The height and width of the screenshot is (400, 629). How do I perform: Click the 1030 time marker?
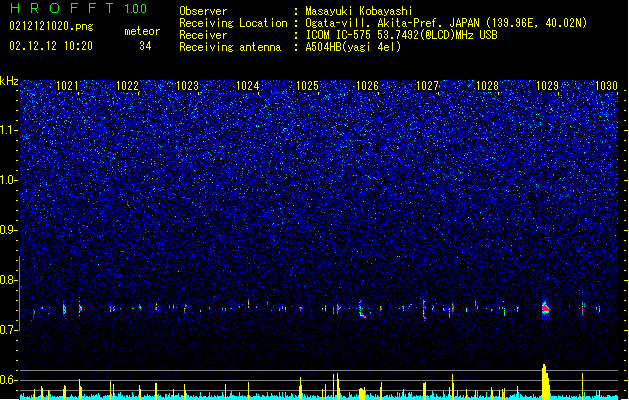tap(606, 86)
